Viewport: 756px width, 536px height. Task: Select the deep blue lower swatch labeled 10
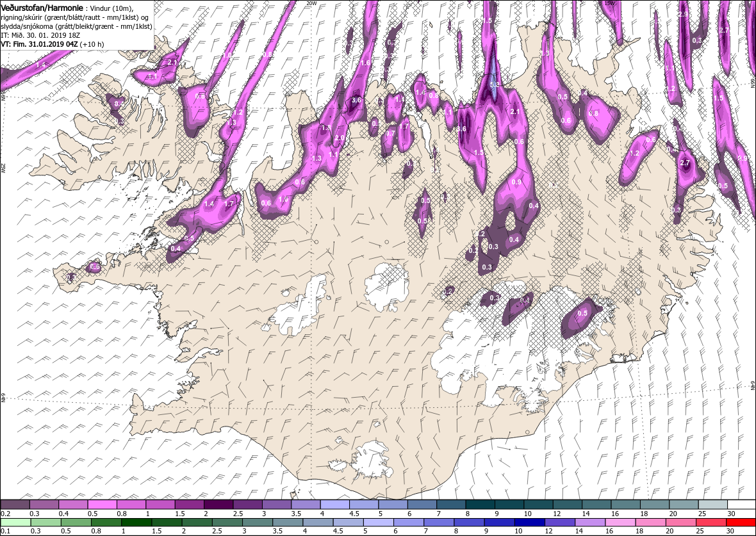(x=529, y=523)
